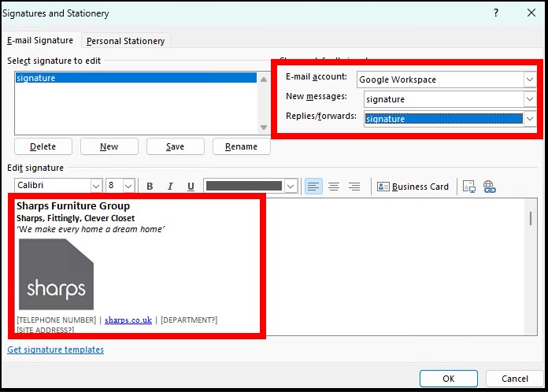Image resolution: width=548 pixels, height=392 pixels.
Task: Click the [TELEPHONE NUMBER] placeholder text
Action: [56, 320]
